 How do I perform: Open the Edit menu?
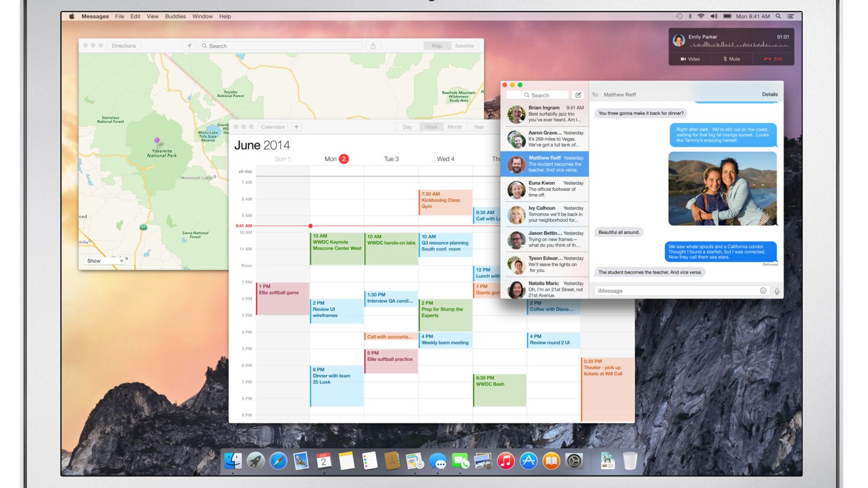click(136, 16)
